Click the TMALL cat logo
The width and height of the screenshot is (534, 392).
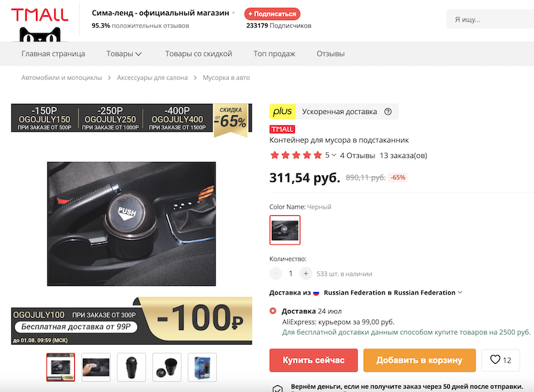point(40,24)
